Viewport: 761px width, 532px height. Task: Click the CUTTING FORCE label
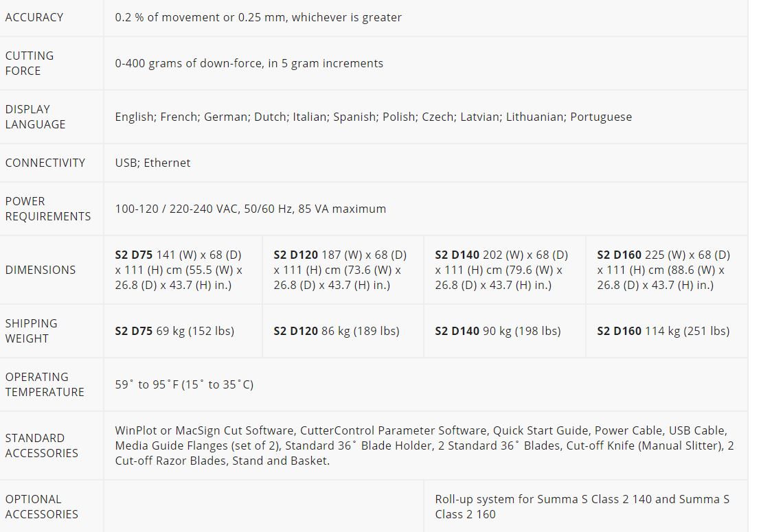(29, 64)
